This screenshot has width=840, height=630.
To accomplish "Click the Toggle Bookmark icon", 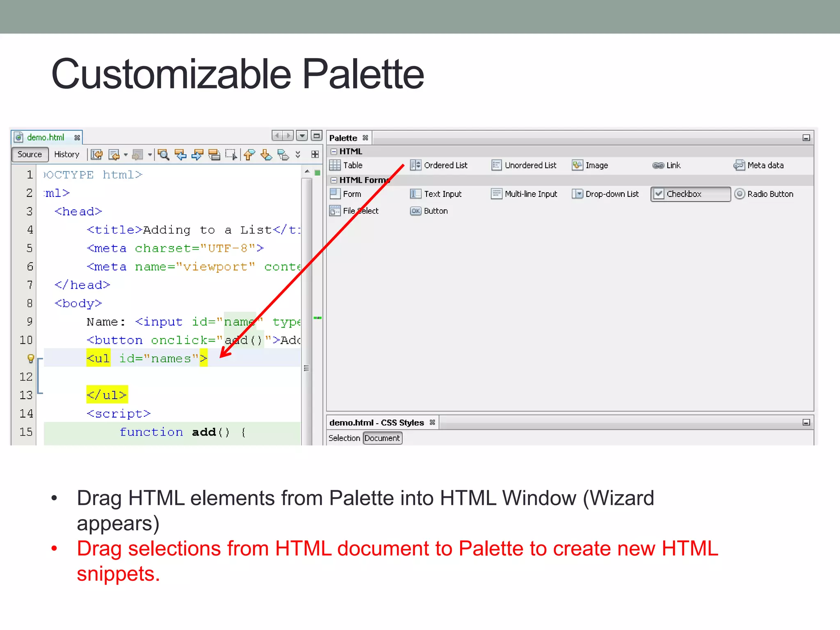I will pos(283,155).
